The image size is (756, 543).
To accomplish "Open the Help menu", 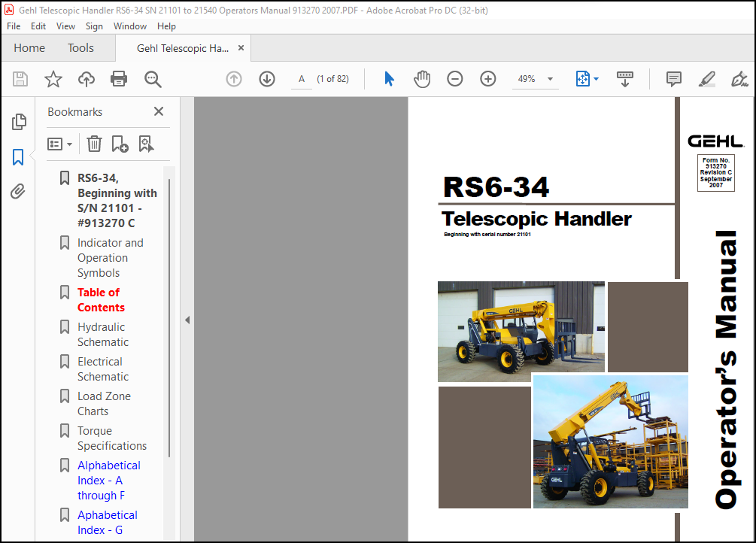I will coord(166,26).
